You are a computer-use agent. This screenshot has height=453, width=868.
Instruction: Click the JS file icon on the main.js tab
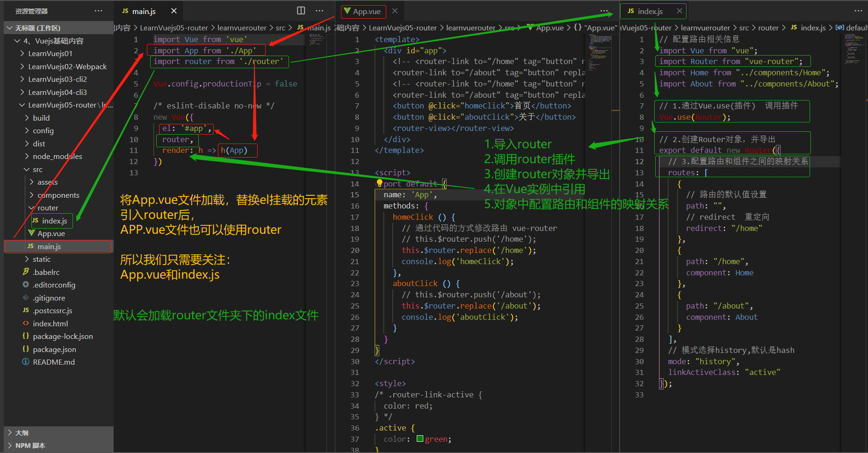point(125,11)
